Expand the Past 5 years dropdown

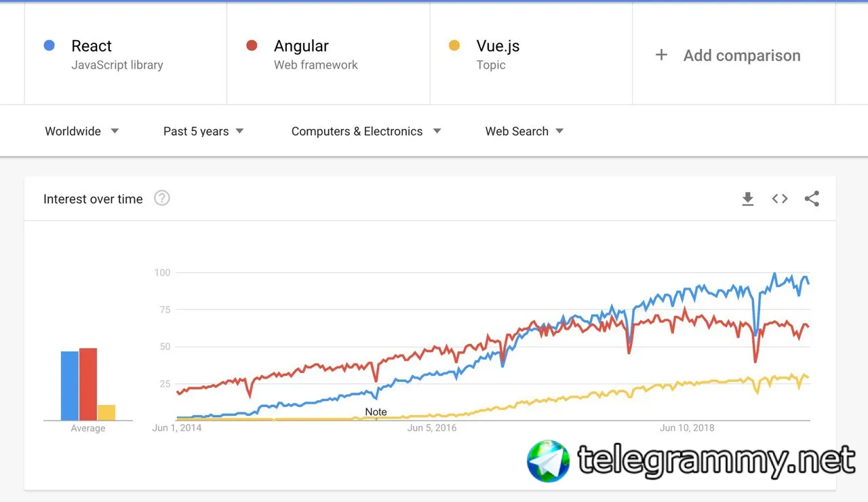tap(203, 131)
